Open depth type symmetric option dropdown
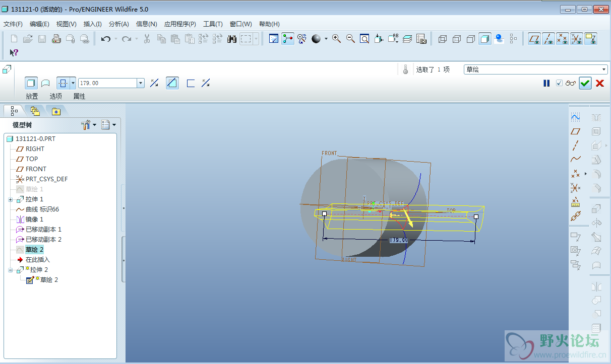 click(73, 83)
